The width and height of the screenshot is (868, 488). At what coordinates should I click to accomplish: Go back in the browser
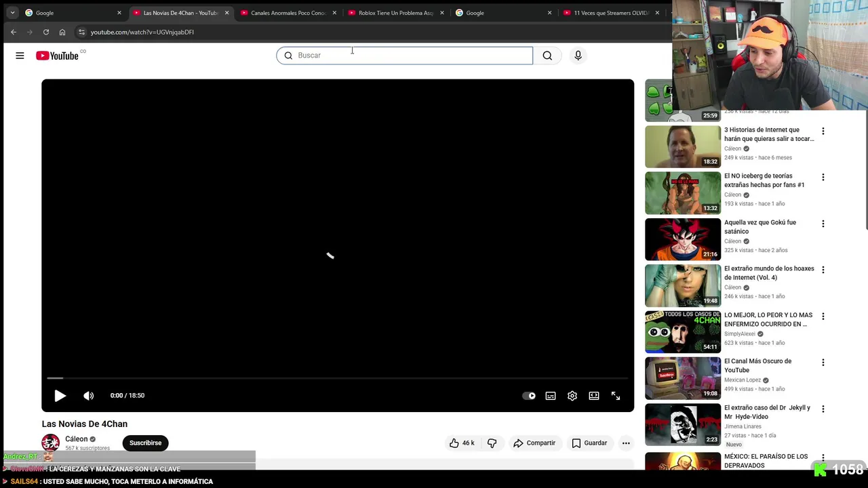(x=14, y=32)
